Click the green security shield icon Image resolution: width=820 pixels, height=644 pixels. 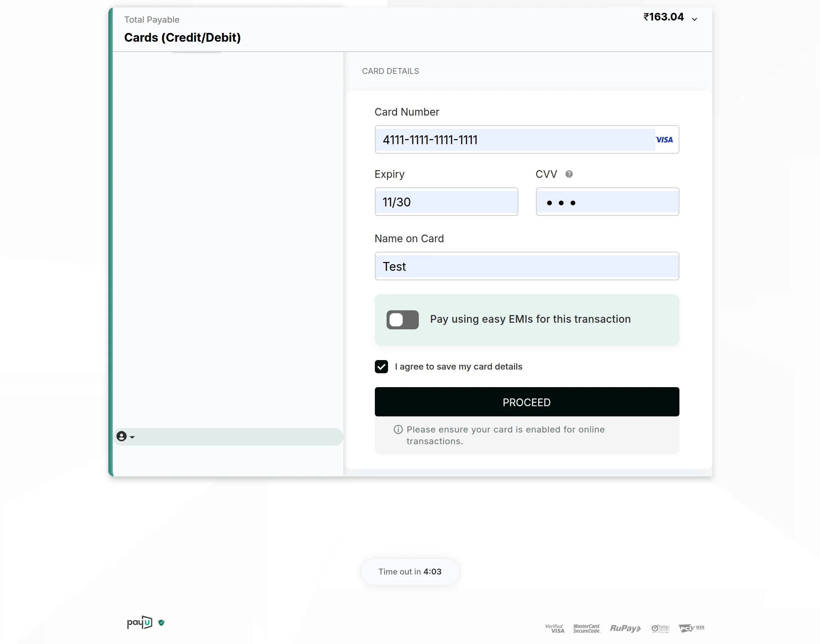[x=161, y=622]
